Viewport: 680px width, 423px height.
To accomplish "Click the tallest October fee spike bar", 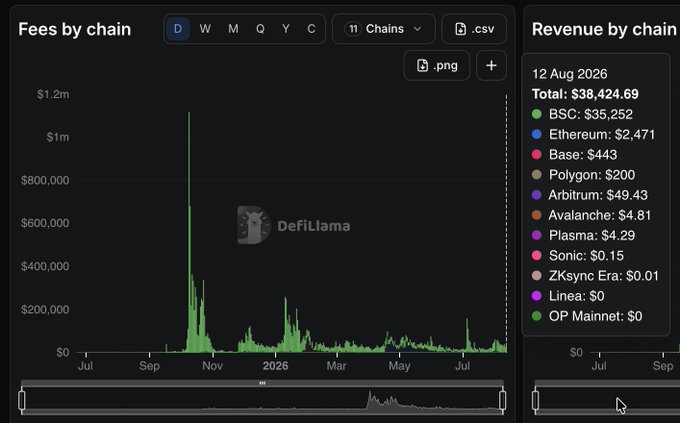I will [189, 232].
